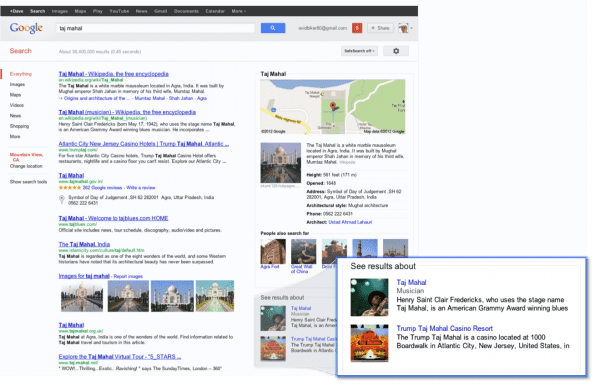The width and height of the screenshot is (595, 385).
Task: Open the Agra Fort thumbnail
Action: pyautogui.click(x=273, y=251)
